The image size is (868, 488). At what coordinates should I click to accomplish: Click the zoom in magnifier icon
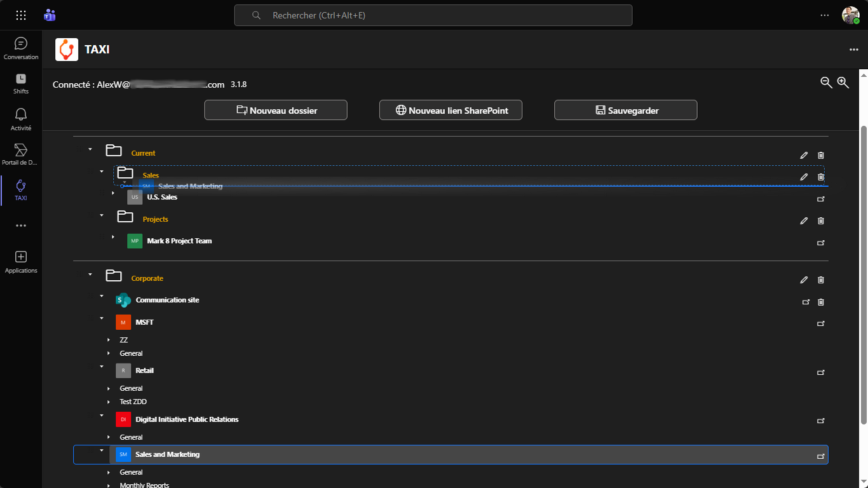(x=843, y=83)
